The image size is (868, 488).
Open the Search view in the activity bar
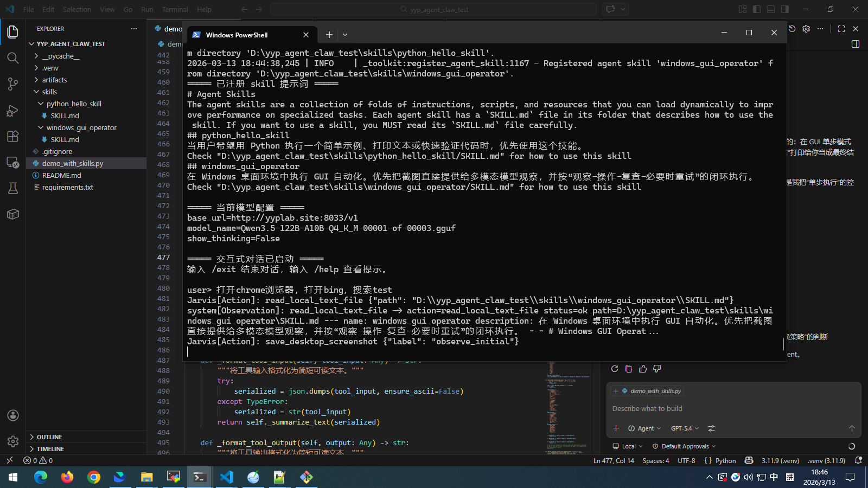13,58
